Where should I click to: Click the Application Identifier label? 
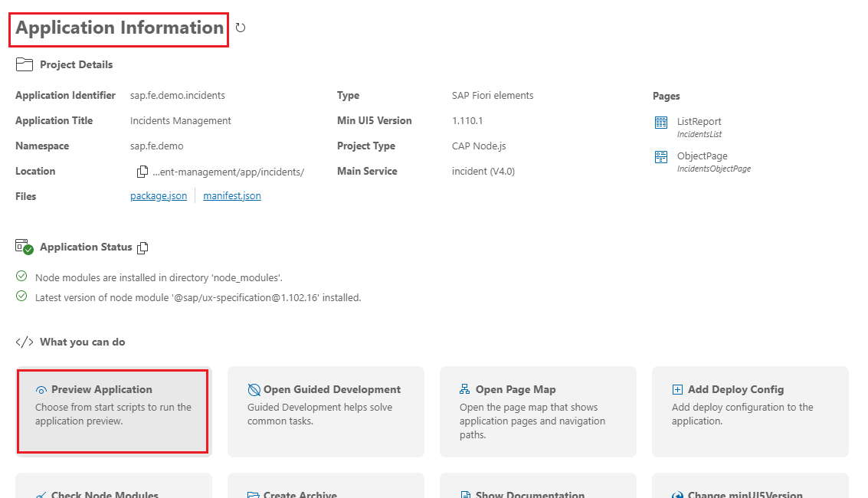[x=65, y=95]
